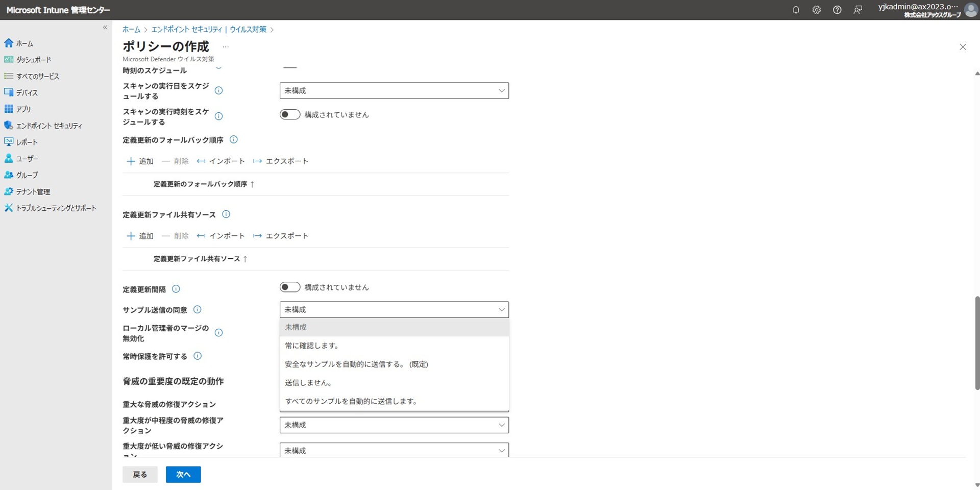The width and height of the screenshot is (980, 490).
Task: Show info for スキャンの実行時刻をスケジュールする
Action: point(218,116)
